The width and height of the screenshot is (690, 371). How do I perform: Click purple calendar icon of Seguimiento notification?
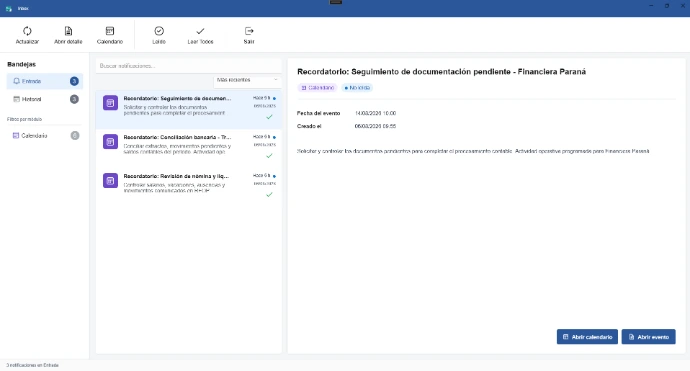(110, 103)
